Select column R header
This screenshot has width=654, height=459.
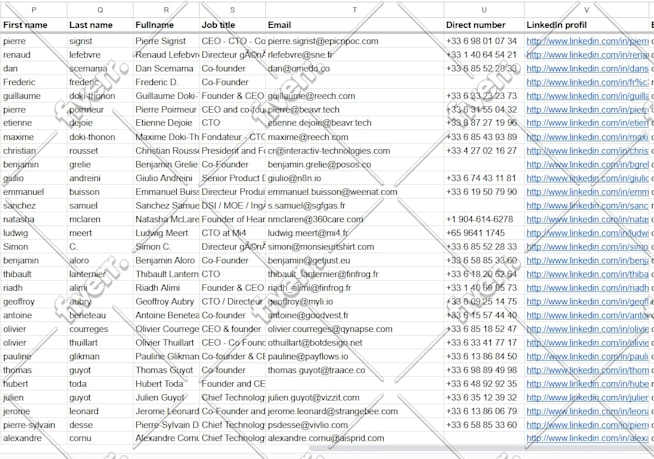[166, 10]
